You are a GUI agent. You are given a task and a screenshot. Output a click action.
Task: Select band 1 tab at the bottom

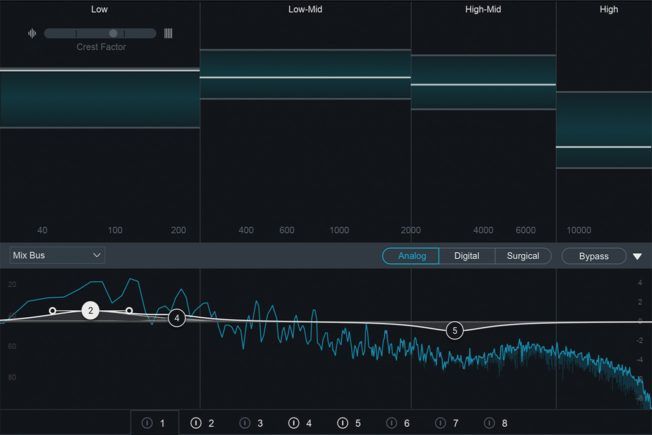tap(155, 423)
